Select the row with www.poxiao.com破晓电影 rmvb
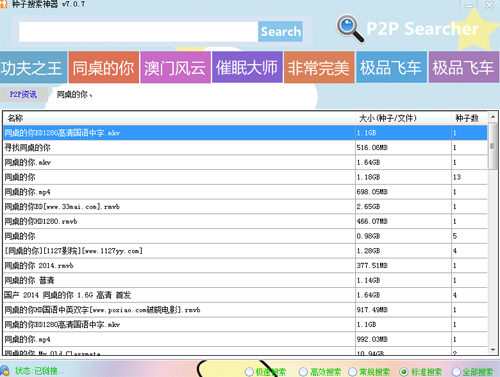 click(x=245, y=310)
